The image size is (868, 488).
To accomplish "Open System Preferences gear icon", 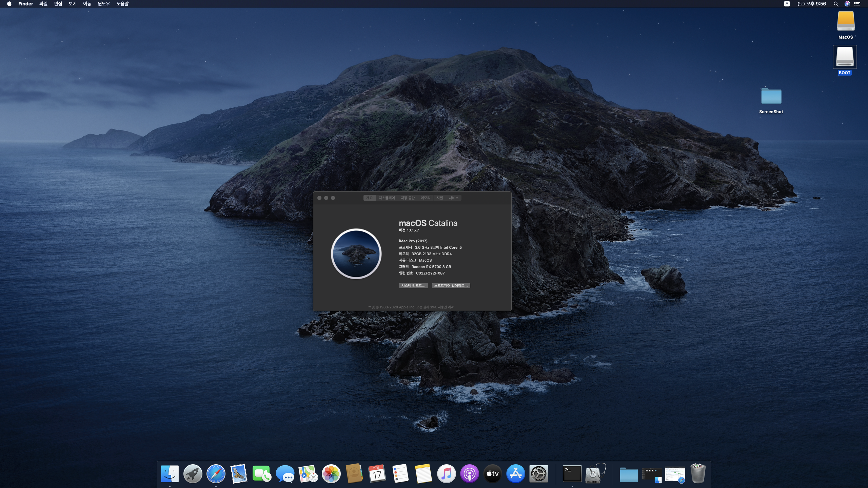I will pos(538,473).
